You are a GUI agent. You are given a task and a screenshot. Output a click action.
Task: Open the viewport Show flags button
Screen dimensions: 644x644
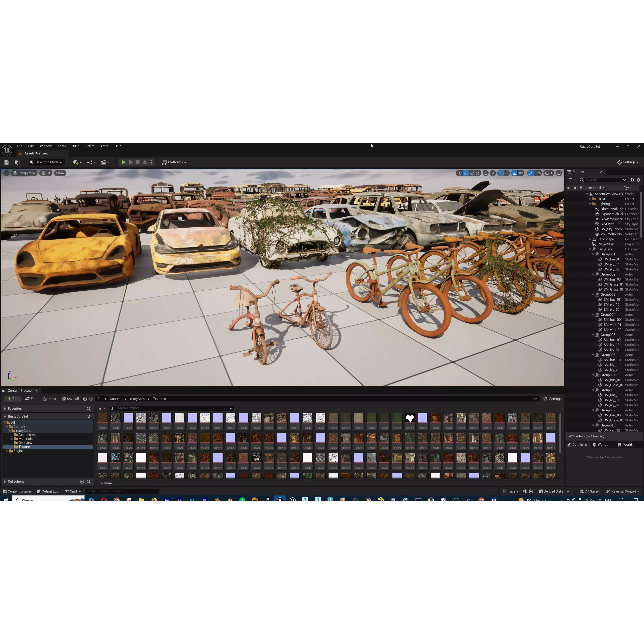click(x=60, y=173)
